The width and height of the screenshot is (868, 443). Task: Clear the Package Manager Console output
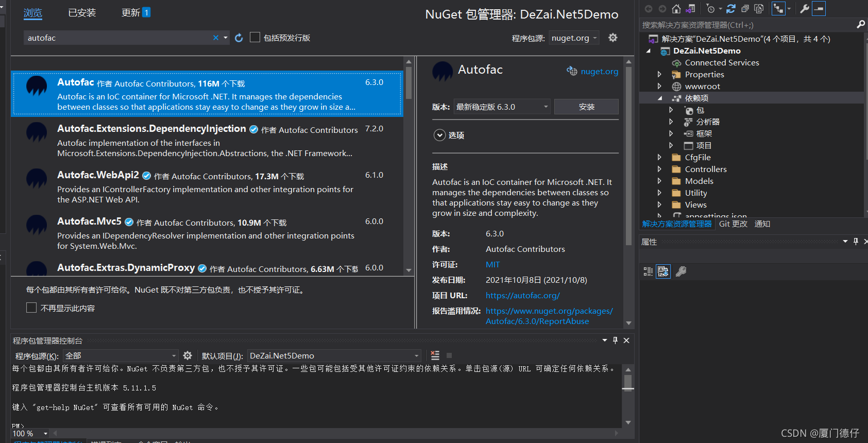coord(435,355)
